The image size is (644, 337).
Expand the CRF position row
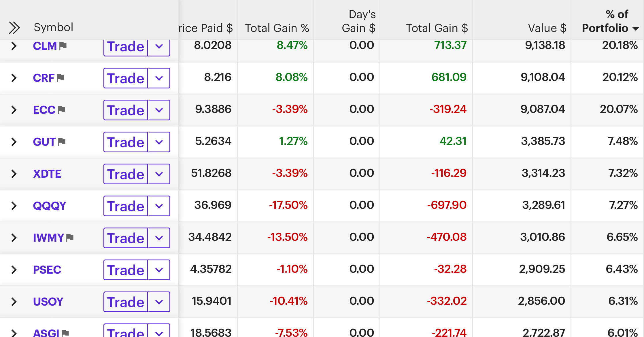(14, 78)
